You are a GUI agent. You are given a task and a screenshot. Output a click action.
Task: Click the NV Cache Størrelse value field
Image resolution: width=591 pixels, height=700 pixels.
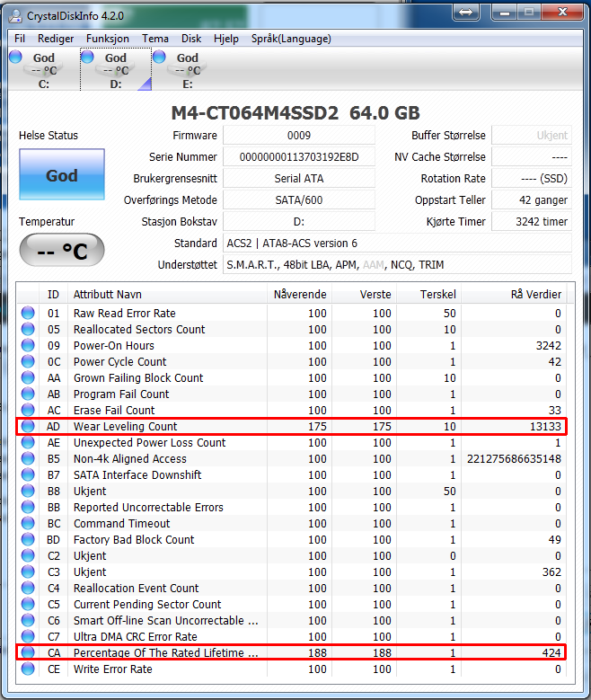pyautogui.click(x=532, y=156)
